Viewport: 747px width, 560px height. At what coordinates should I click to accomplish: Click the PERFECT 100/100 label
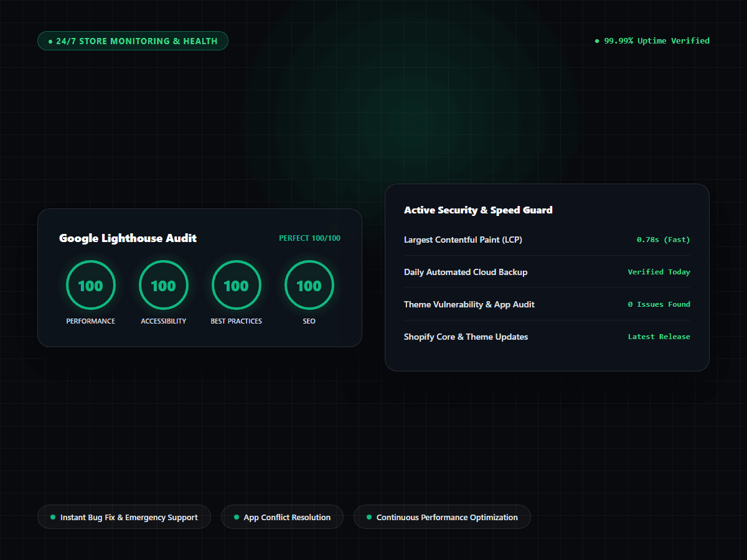[309, 238]
